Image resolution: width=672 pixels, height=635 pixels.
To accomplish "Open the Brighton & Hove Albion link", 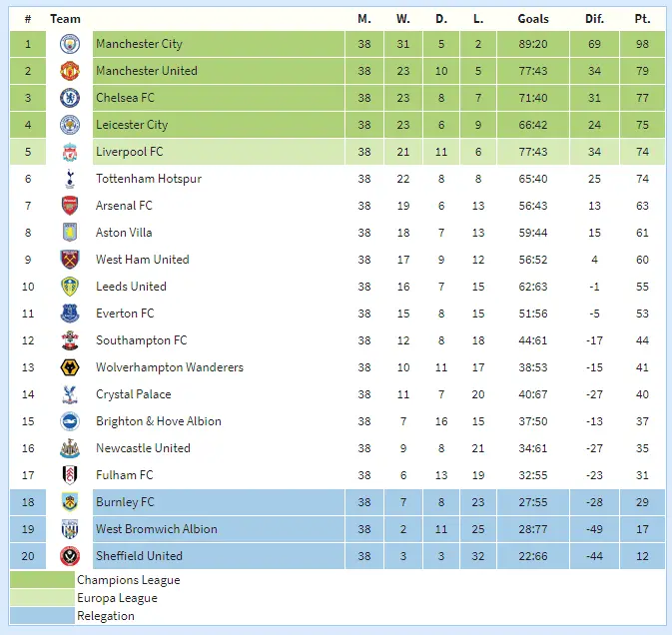I will [158, 421].
